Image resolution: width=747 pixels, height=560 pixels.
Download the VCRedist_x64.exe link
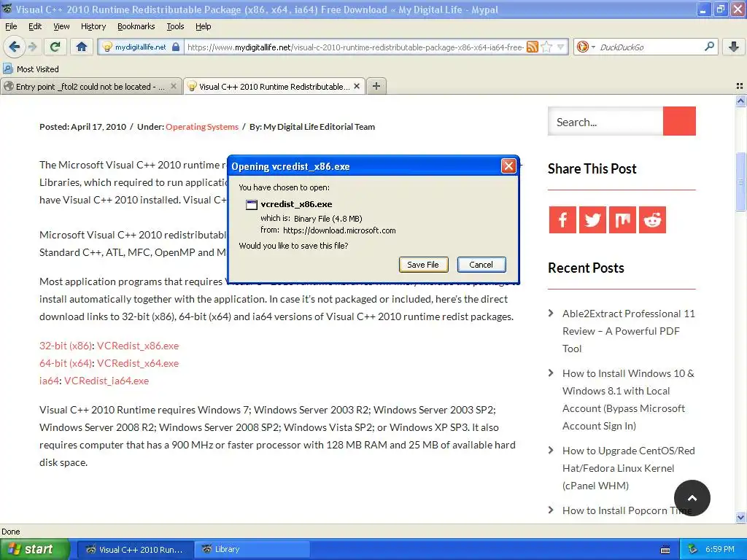138,363
